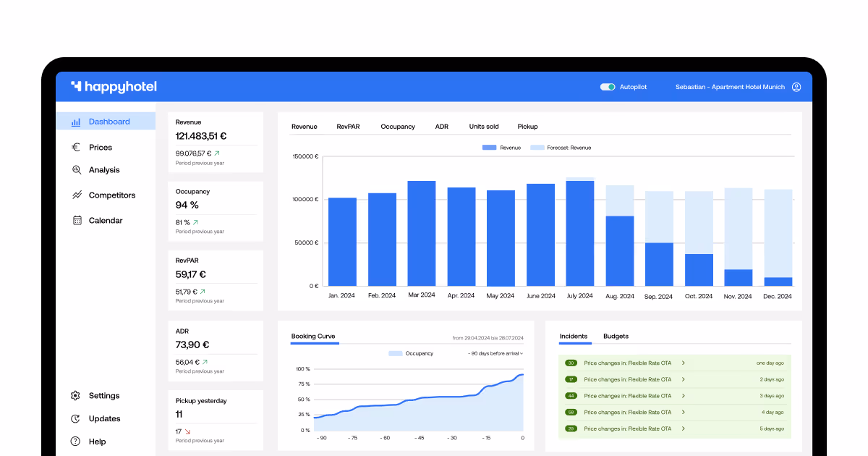Toggle the Forecast: Revenue legend series
Viewport: 868px width, 456px height.
[561, 148]
